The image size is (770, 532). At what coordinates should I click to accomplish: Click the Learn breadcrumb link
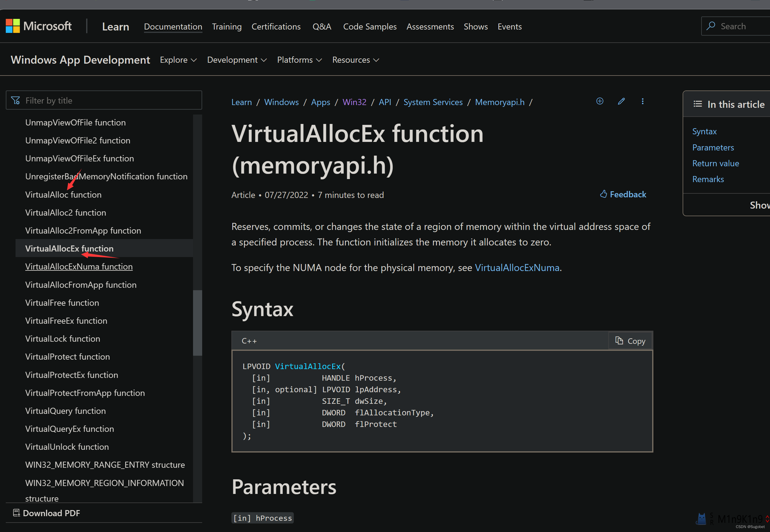point(241,102)
